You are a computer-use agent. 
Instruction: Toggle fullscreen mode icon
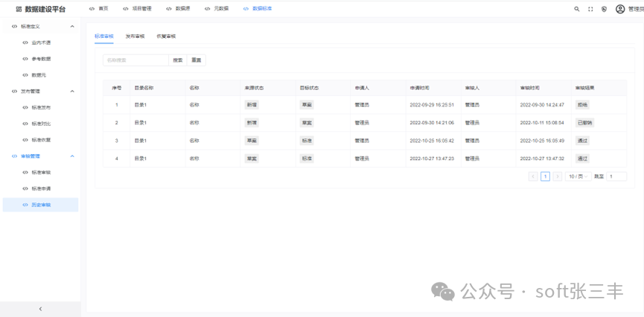pos(590,9)
